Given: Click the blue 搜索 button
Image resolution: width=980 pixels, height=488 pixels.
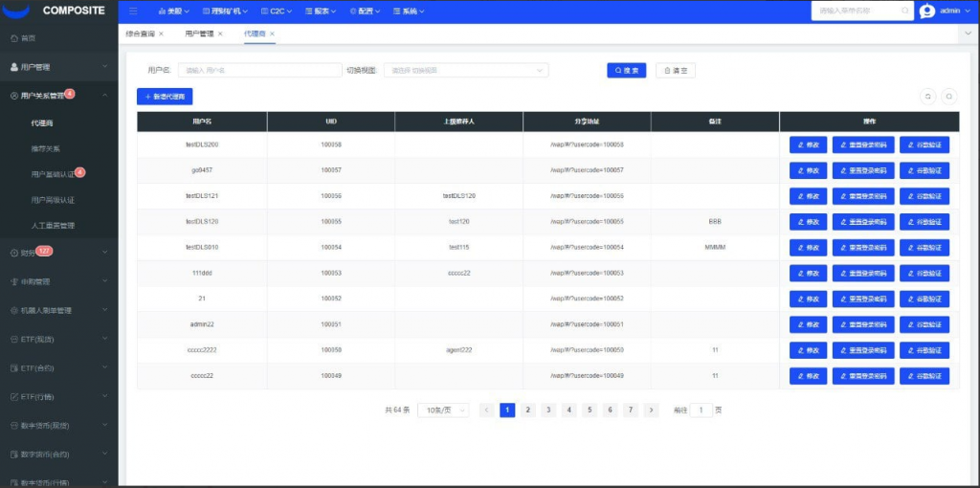Looking at the screenshot, I should tap(627, 70).
